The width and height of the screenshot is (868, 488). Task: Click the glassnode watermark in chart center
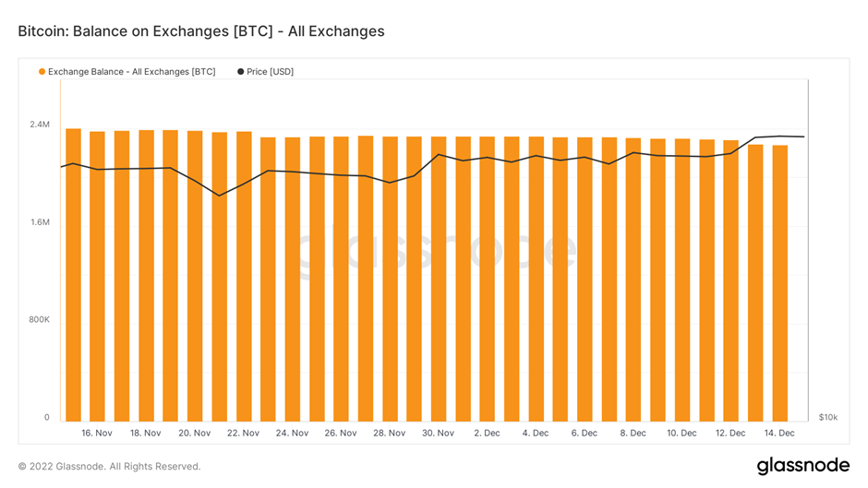(x=436, y=251)
